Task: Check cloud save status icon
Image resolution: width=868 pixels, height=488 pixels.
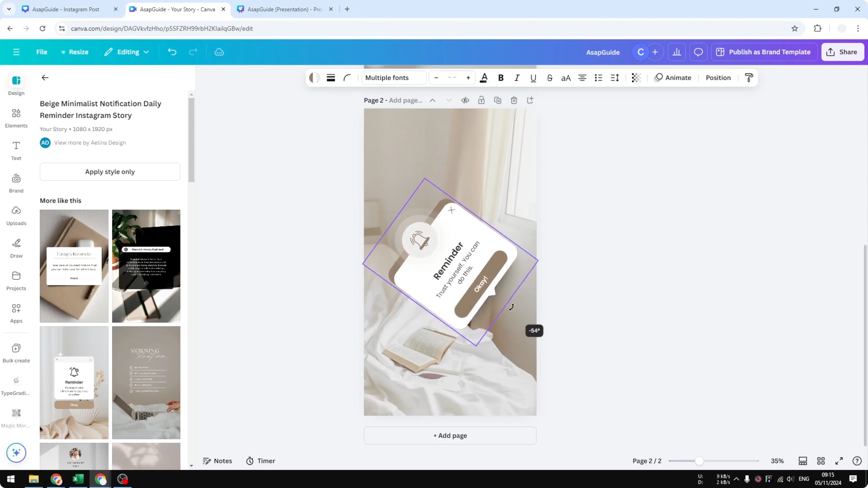Action: click(x=219, y=52)
